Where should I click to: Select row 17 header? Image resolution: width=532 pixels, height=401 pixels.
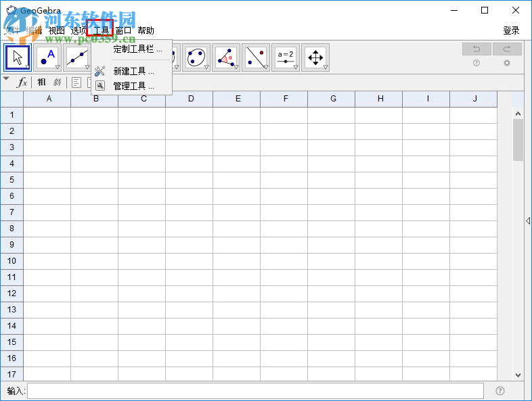coord(12,374)
